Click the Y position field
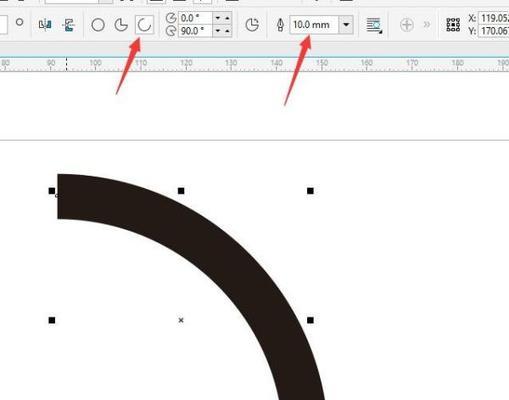 click(x=494, y=31)
